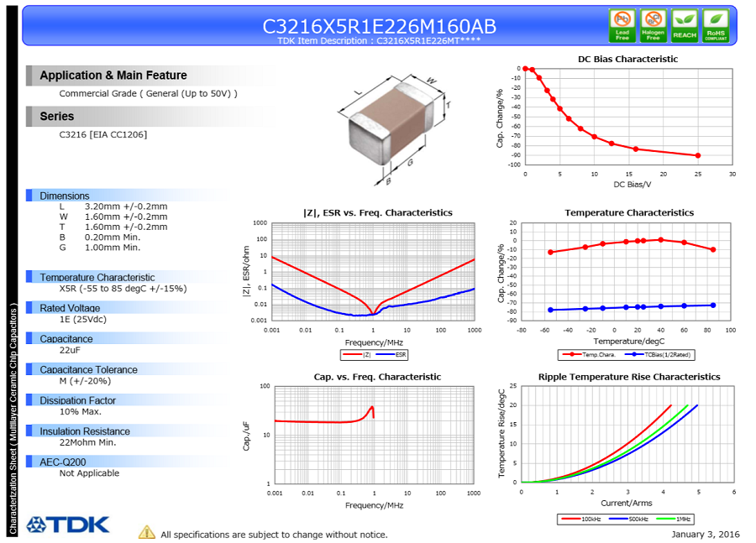
Task: Click the Ripple Temperature Rise chart title
Action: click(x=629, y=377)
